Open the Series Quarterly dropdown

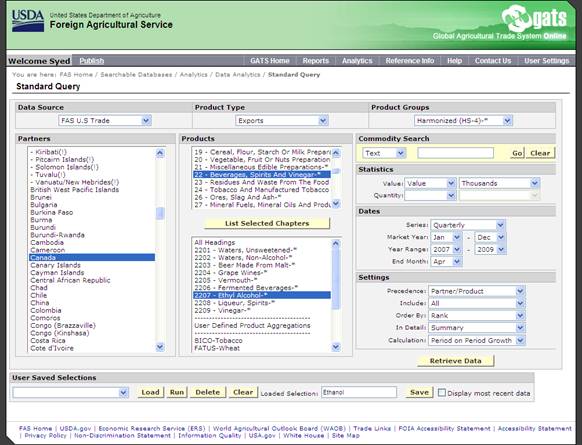pos(468,225)
